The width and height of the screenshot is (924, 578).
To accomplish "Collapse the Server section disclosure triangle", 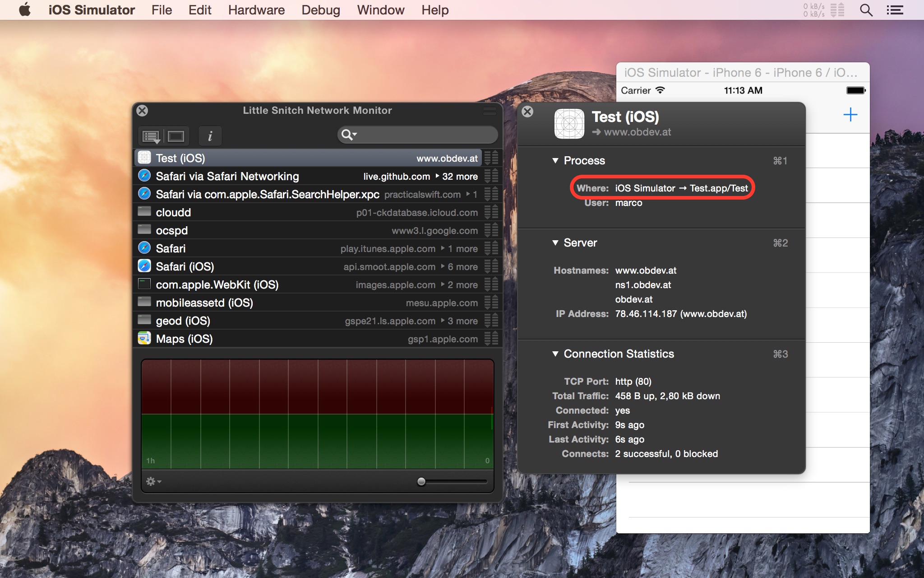I will tap(555, 243).
